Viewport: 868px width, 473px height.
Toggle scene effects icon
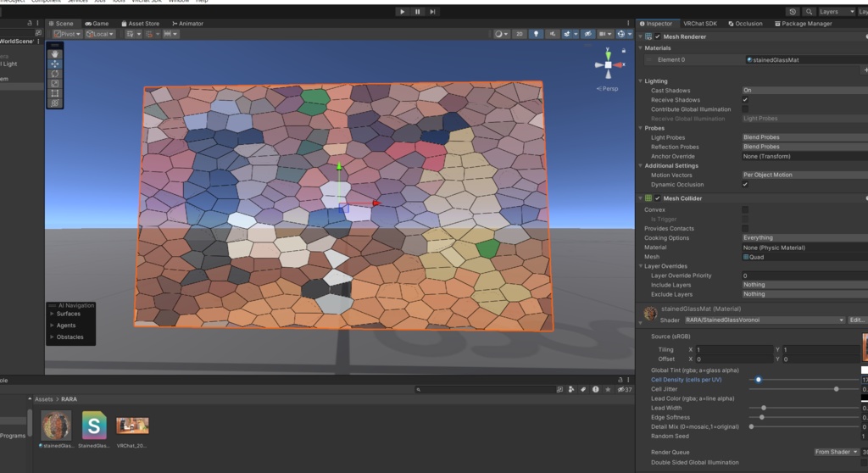pos(567,34)
